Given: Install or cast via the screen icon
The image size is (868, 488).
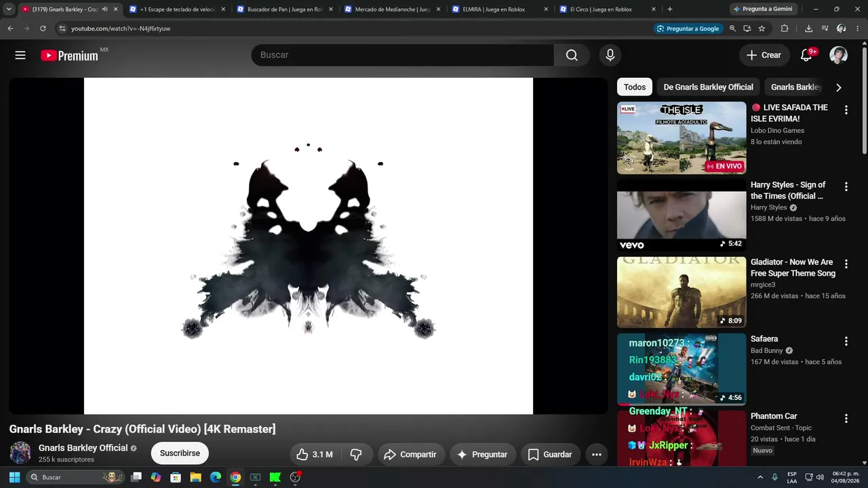Looking at the screenshot, I should [x=747, y=28].
